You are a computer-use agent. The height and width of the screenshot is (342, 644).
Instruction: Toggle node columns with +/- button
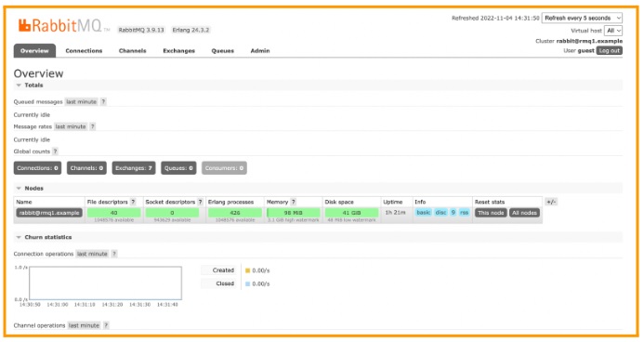pos(551,202)
